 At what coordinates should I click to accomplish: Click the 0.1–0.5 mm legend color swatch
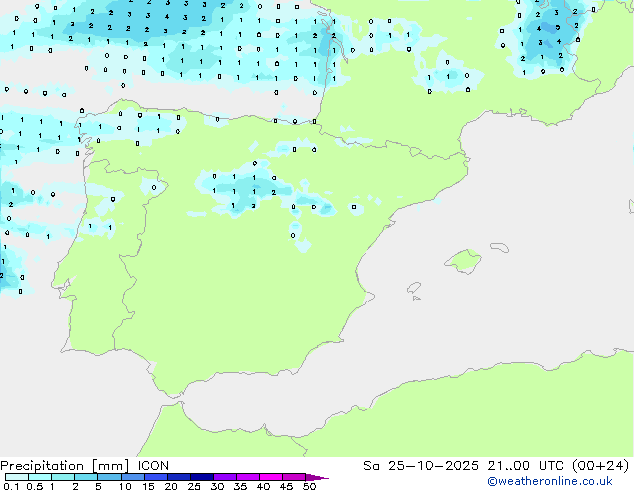[x=17, y=477]
